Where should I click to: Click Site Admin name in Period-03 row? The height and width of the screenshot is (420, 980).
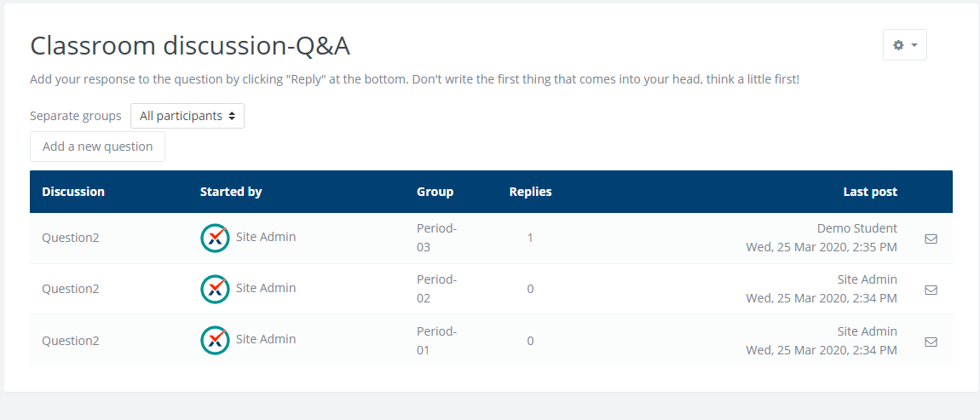pos(266,237)
